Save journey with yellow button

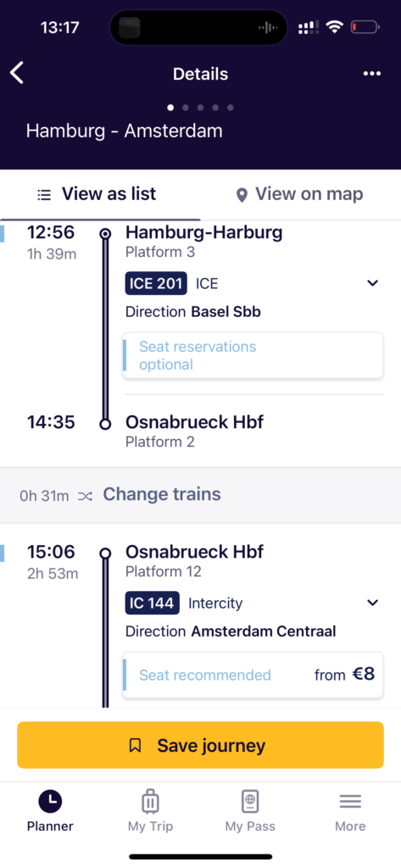[x=200, y=745]
